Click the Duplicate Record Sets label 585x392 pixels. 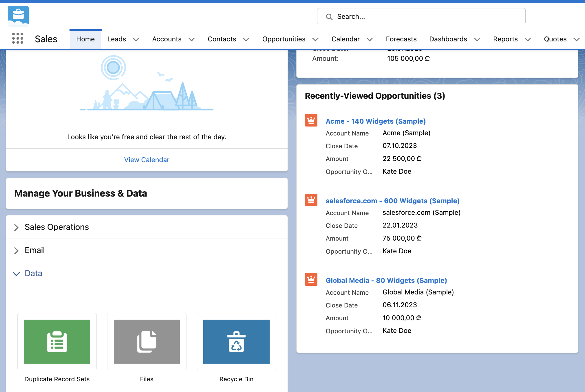coord(57,379)
